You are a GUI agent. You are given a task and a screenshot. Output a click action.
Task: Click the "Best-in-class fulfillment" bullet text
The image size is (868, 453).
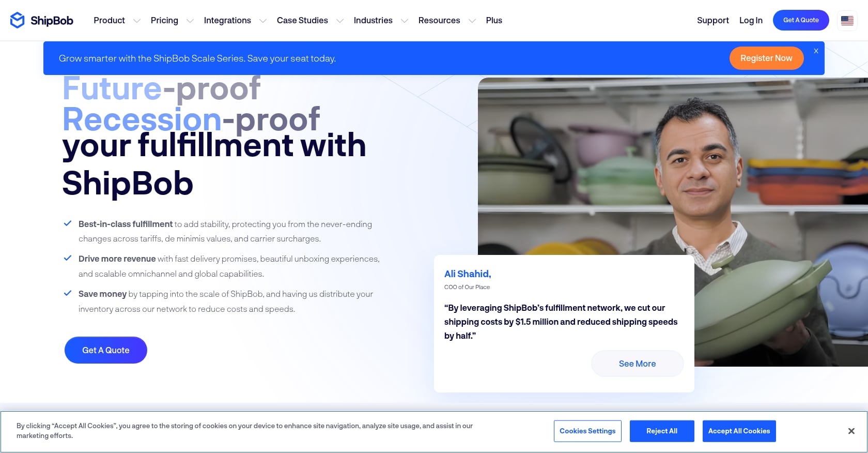tap(126, 224)
